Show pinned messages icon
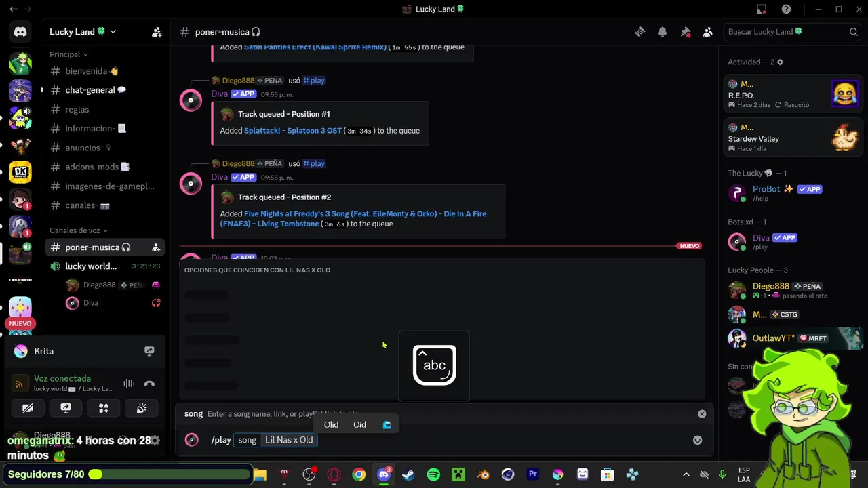This screenshot has height=488, width=868. pyautogui.click(x=686, y=32)
